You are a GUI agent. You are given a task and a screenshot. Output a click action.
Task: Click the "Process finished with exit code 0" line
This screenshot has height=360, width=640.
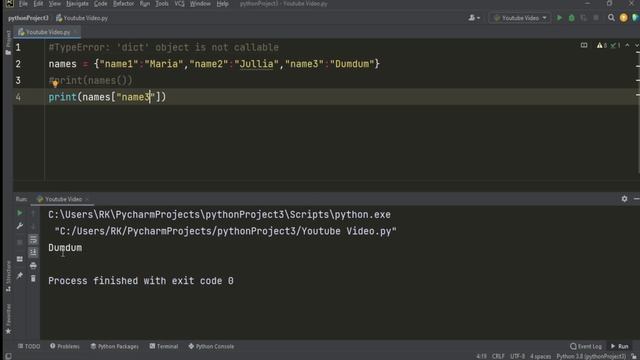click(x=141, y=281)
